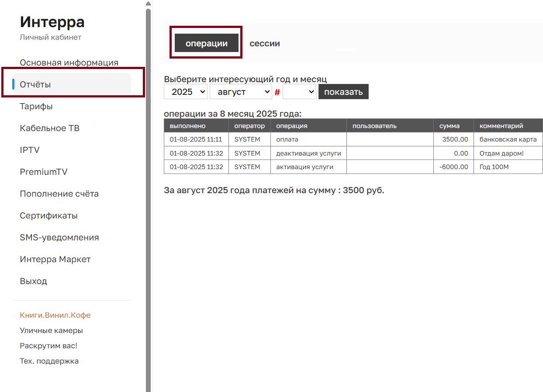Open the Кабельное ТВ page
Viewport: 543px width, 392px height.
tap(49, 128)
